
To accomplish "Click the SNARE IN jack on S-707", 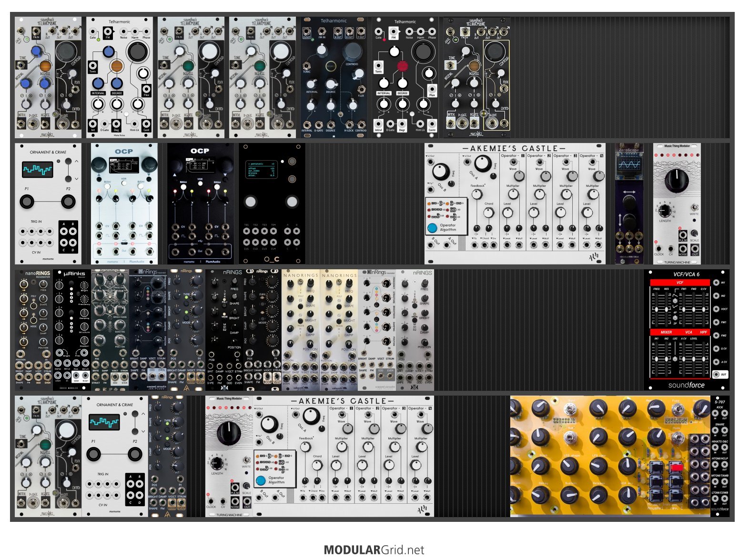I will (715, 430).
